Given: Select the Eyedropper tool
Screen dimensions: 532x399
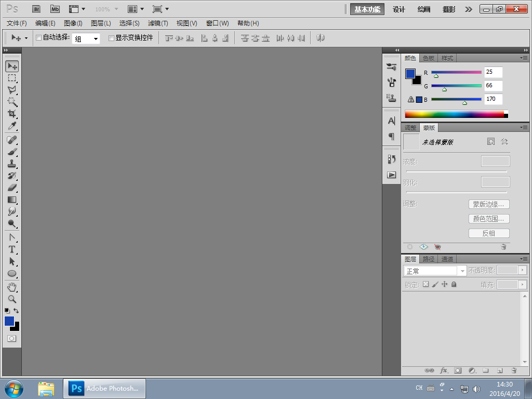Looking at the screenshot, I should [12, 126].
